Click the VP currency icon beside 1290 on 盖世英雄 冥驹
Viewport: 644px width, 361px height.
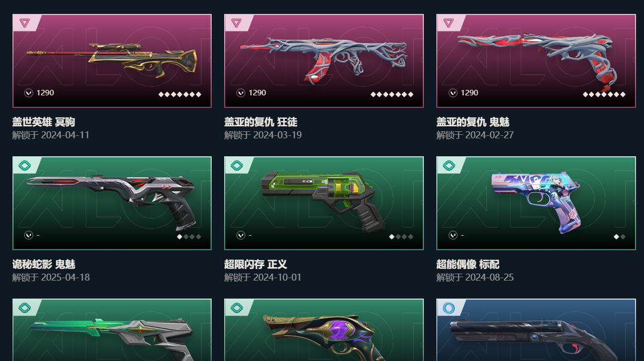coord(29,93)
